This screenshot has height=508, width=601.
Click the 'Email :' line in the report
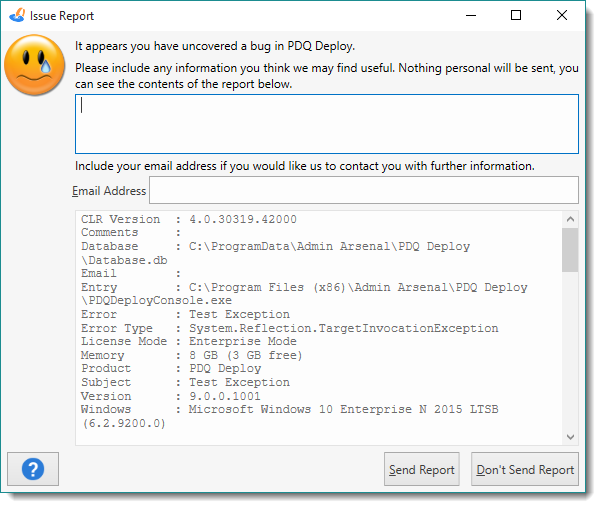(131, 273)
